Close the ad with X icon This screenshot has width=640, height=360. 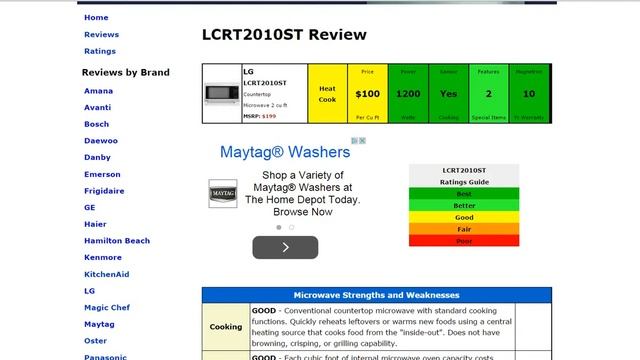click(x=362, y=141)
